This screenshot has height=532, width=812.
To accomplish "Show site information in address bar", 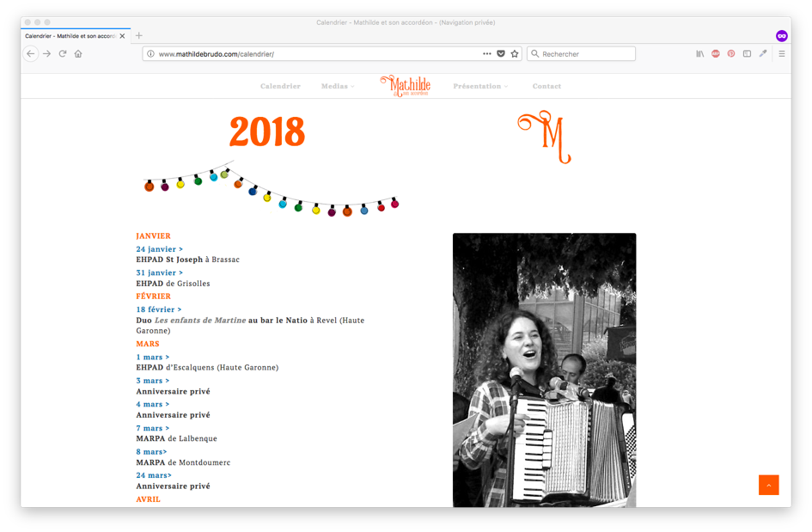I will pyautogui.click(x=150, y=54).
